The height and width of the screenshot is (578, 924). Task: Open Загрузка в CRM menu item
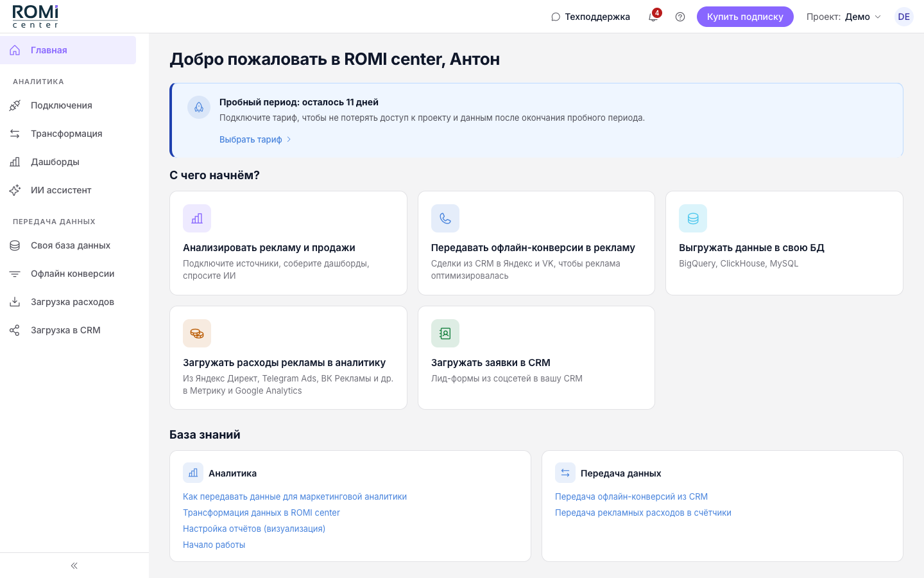coord(68,330)
